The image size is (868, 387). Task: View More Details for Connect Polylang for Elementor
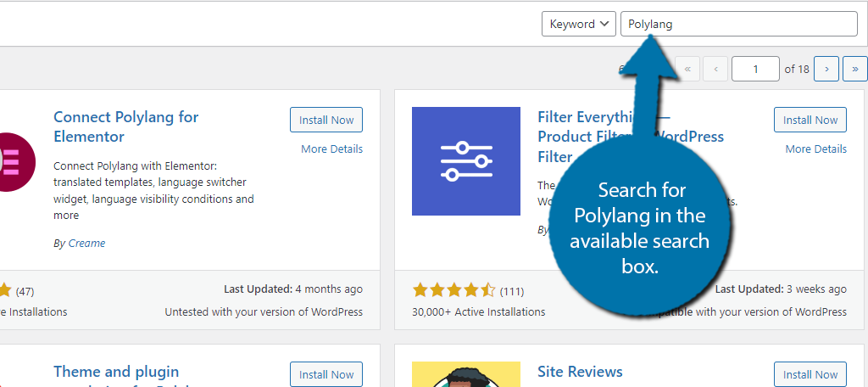pos(331,149)
